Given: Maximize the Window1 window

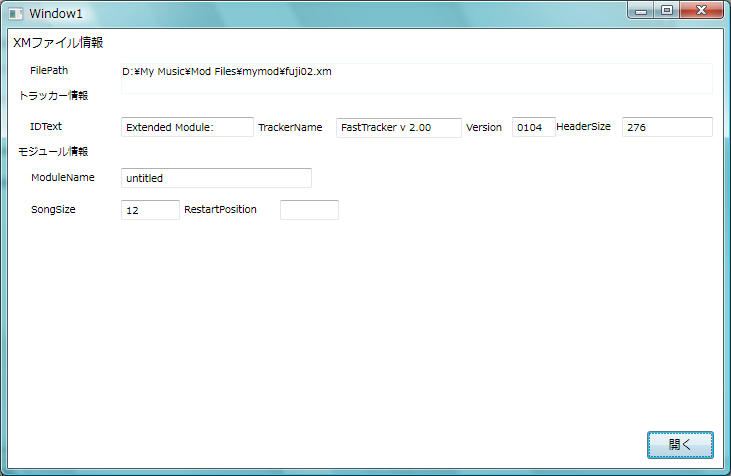Looking at the screenshot, I should (x=666, y=9).
